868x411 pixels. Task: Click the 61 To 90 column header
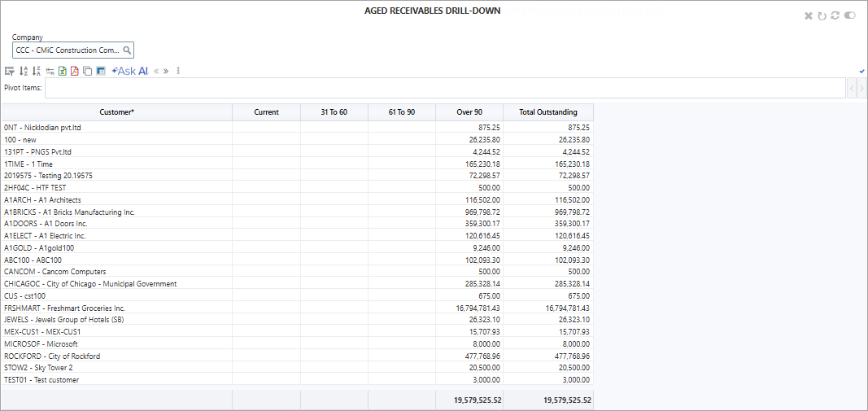point(402,112)
